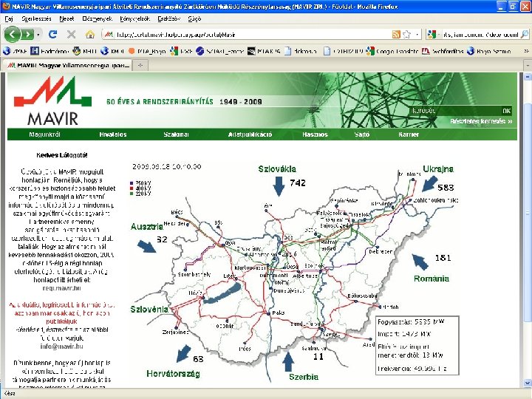Screen dimensions: 532x399
Task: Click the info@mavir.hu email link
Action: [61, 347]
